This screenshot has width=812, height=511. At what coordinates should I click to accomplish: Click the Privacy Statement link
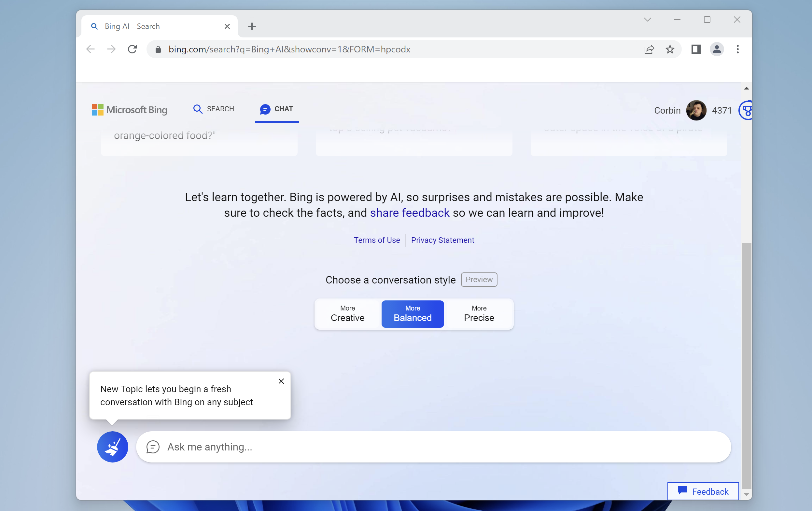(443, 240)
